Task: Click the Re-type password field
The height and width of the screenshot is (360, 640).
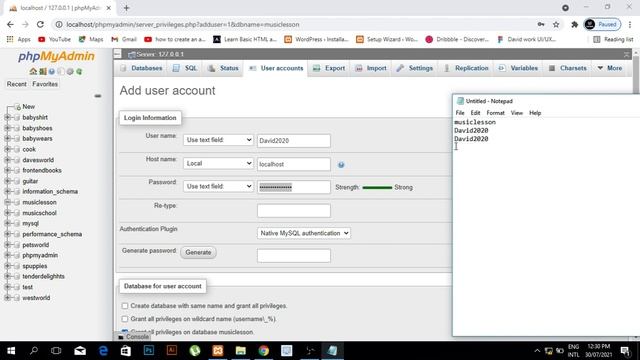Action: pyautogui.click(x=294, y=211)
